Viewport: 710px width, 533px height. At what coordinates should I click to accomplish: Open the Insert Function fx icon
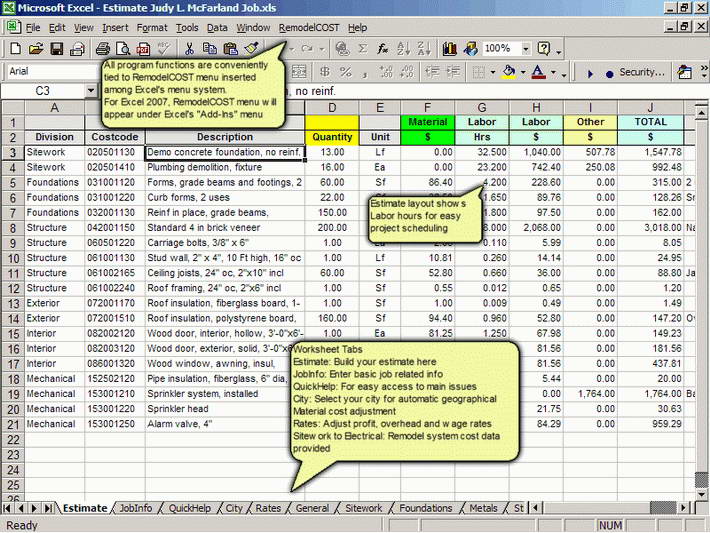[x=383, y=48]
